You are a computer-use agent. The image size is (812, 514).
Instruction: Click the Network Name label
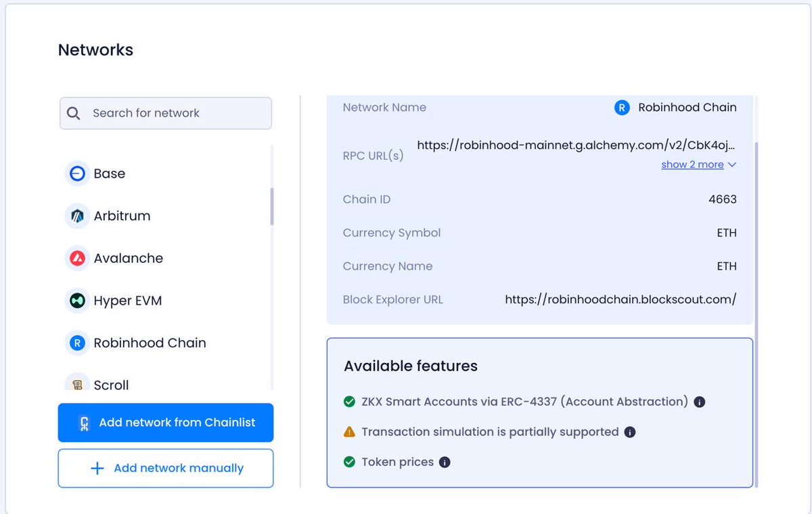(x=384, y=107)
